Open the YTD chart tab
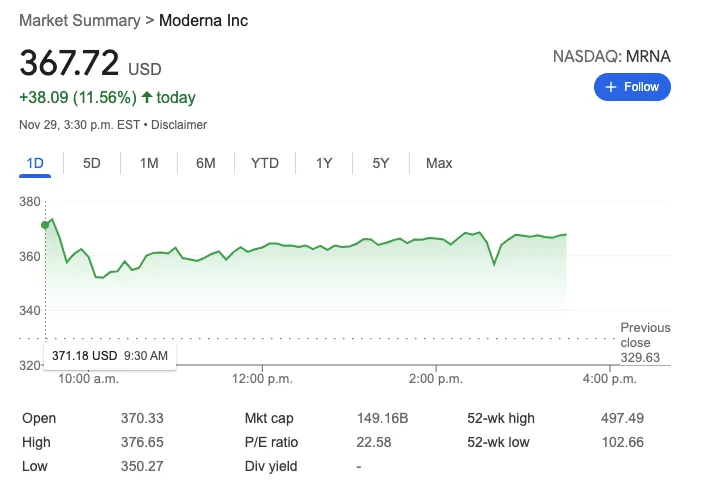Image resolution: width=715 pixels, height=493 pixels. coord(265,163)
